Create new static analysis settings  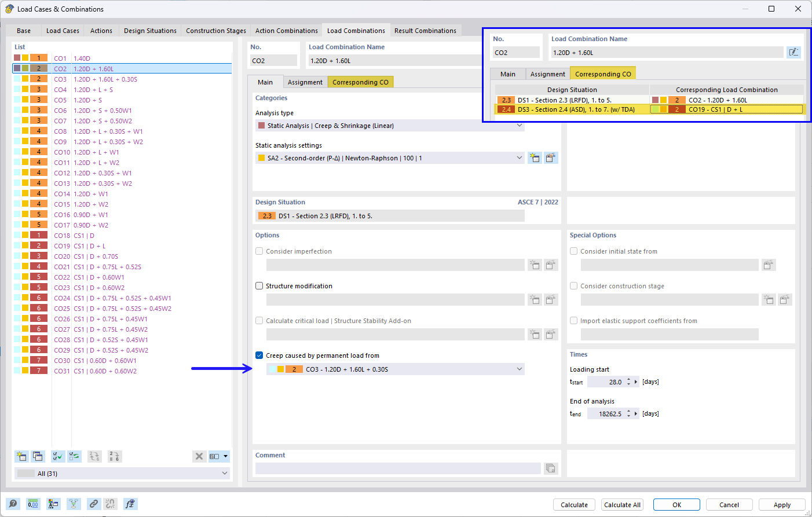pyautogui.click(x=534, y=157)
